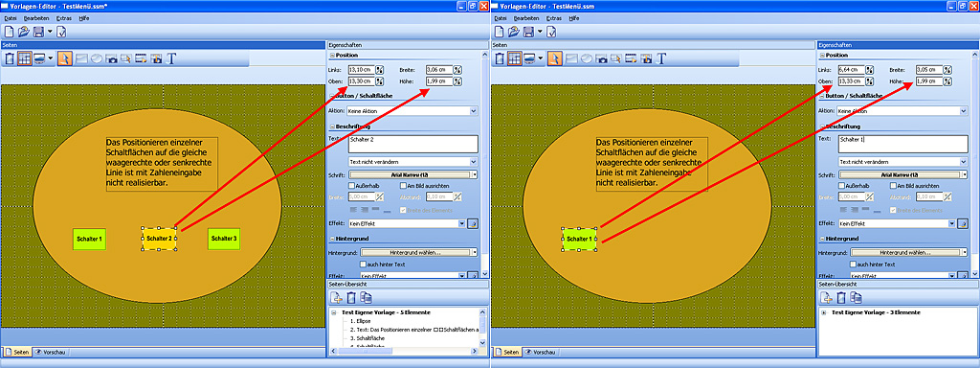Click percent toggle beside 13,10 cm Links field
This screenshot has width=980, height=368.
pyautogui.click(x=380, y=69)
